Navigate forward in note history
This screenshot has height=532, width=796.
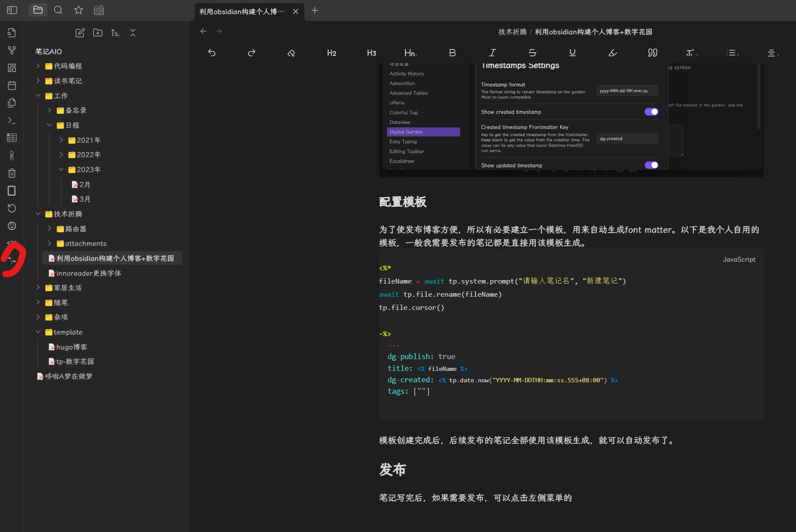pos(219,31)
